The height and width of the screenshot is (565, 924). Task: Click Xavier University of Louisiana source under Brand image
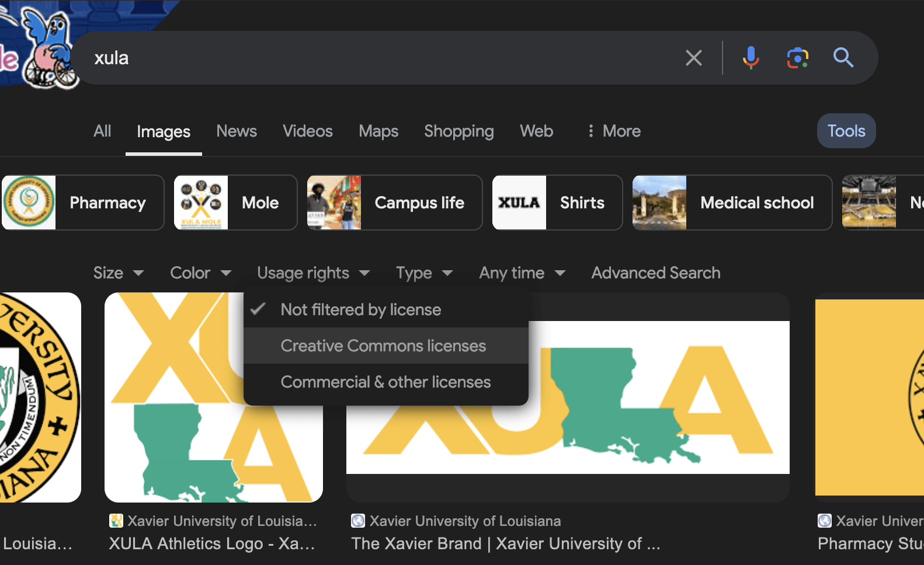pyautogui.click(x=465, y=521)
